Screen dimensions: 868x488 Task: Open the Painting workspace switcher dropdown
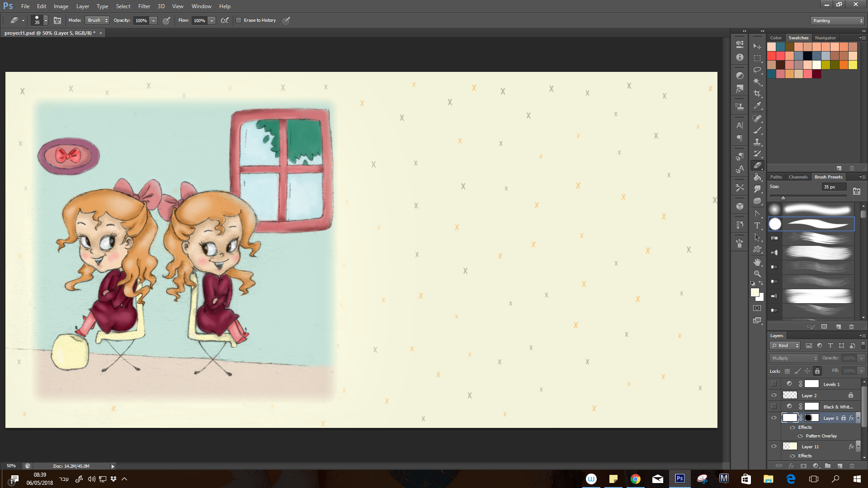click(x=861, y=20)
